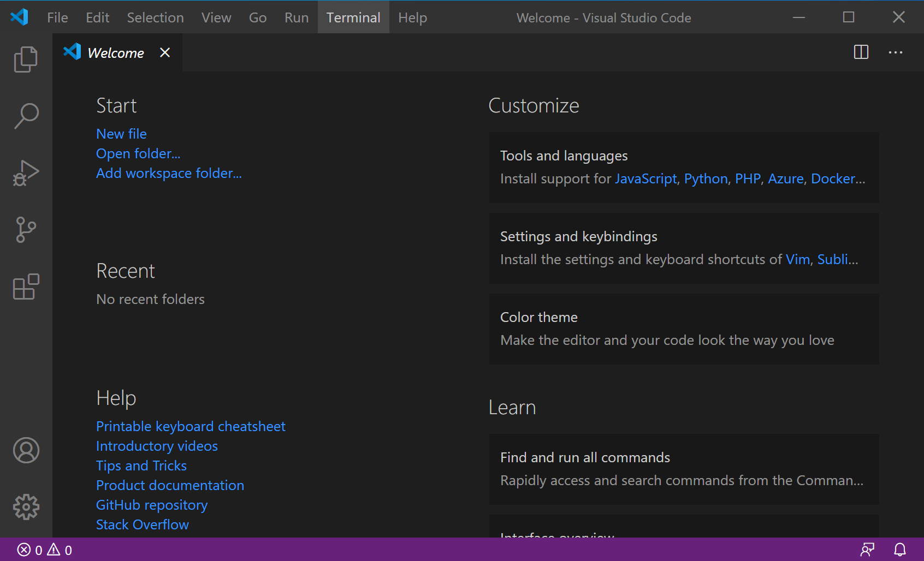This screenshot has height=561, width=924.
Task: Install Python language support
Action: (x=706, y=178)
